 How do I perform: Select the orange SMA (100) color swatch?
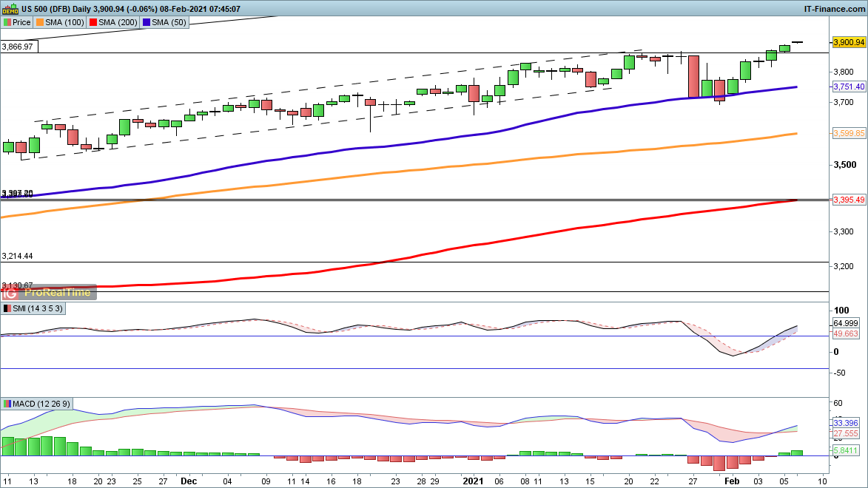(x=41, y=22)
